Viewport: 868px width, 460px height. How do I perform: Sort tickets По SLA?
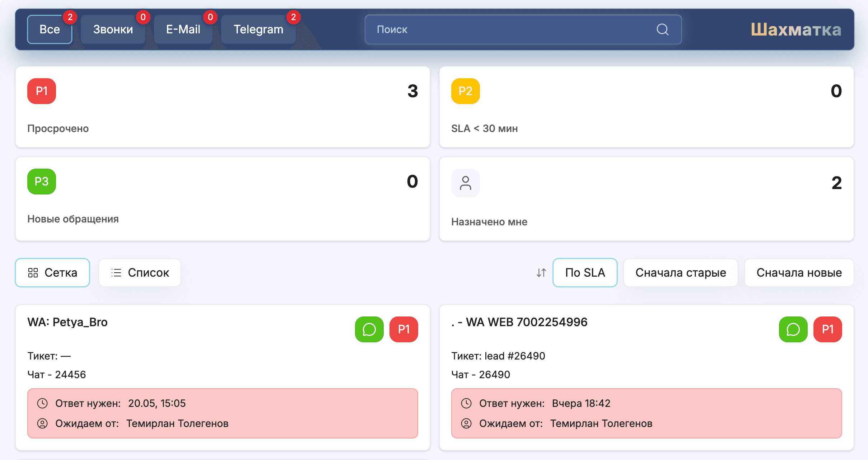pyautogui.click(x=585, y=273)
